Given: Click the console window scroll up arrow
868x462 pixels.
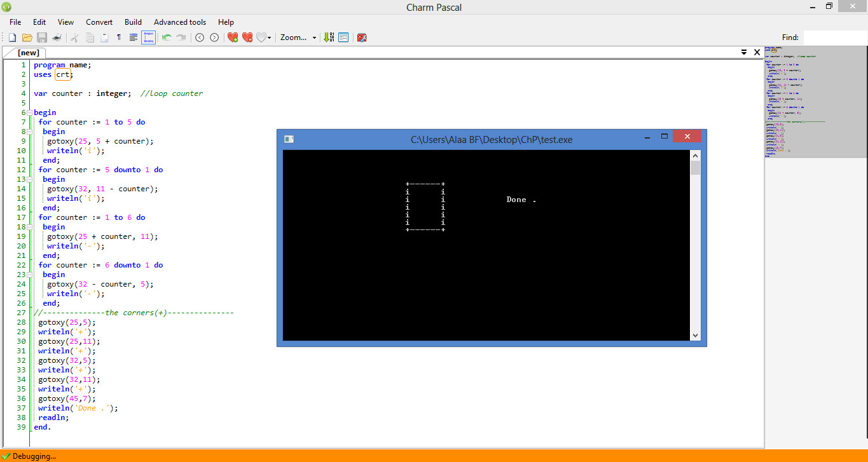Looking at the screenshot, I should coord(695,156).
